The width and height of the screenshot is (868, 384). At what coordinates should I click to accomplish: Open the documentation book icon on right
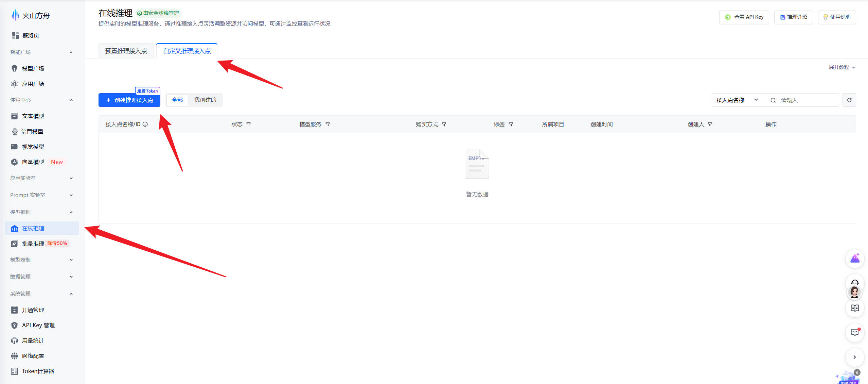coord(855,308)
